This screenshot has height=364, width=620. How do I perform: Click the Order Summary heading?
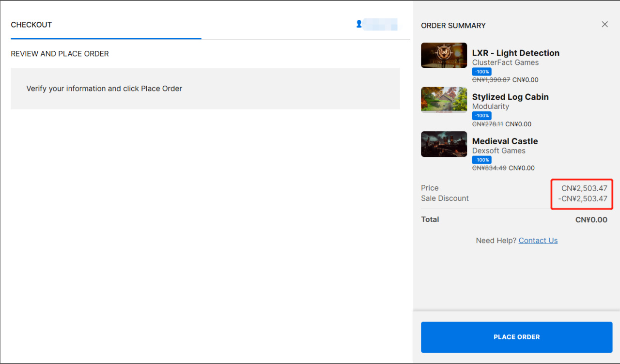(x=453, y=26)
